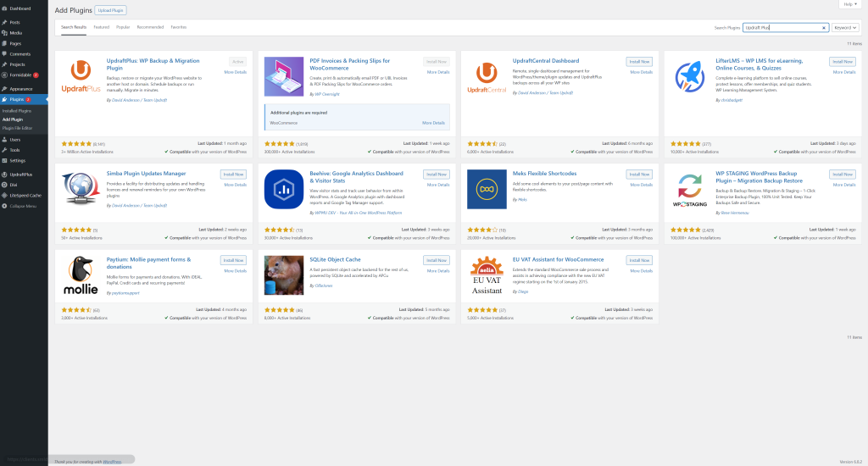This screenshot has height=466, width=868.
Task: Install Simba Plugin Updates Manager
Action: click(233, 174)
